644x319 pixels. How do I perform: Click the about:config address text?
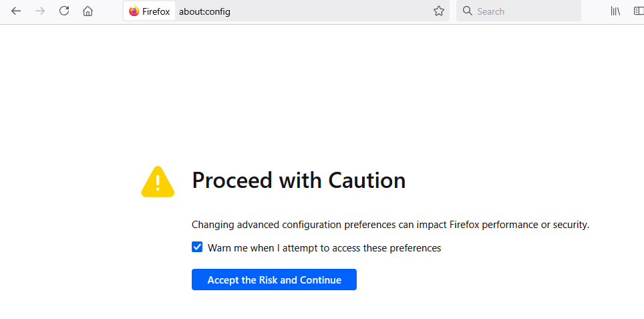[x=204, y=11]
